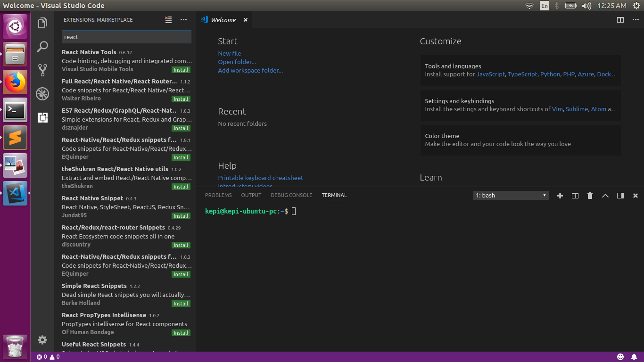This screenshot has width=644, height=362.
Task: Open volume indicator in top bar
Action: [x=586, y=6]
